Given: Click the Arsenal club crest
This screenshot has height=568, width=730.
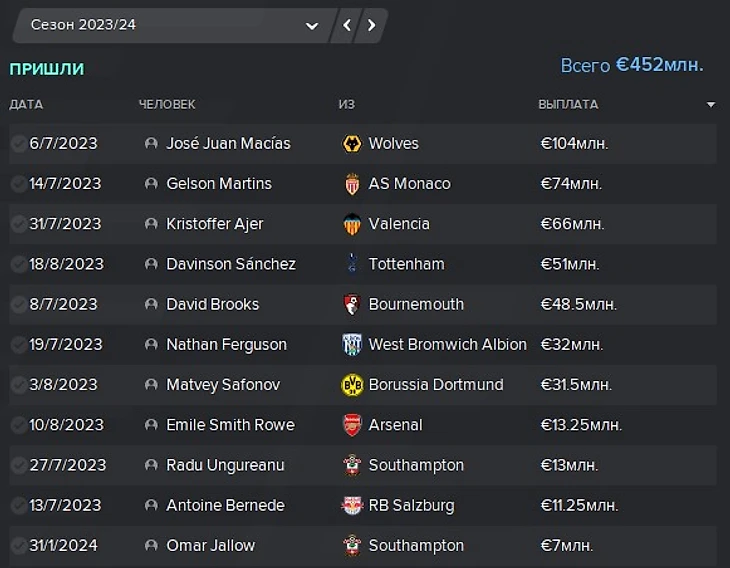Looking at the screenshot, I should pyautogui.click(x=351, y=425).
